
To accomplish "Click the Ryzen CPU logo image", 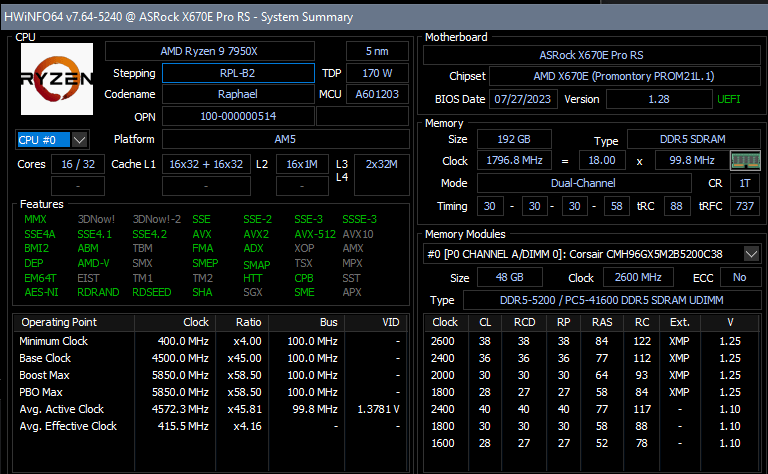I will pos(57,79).
